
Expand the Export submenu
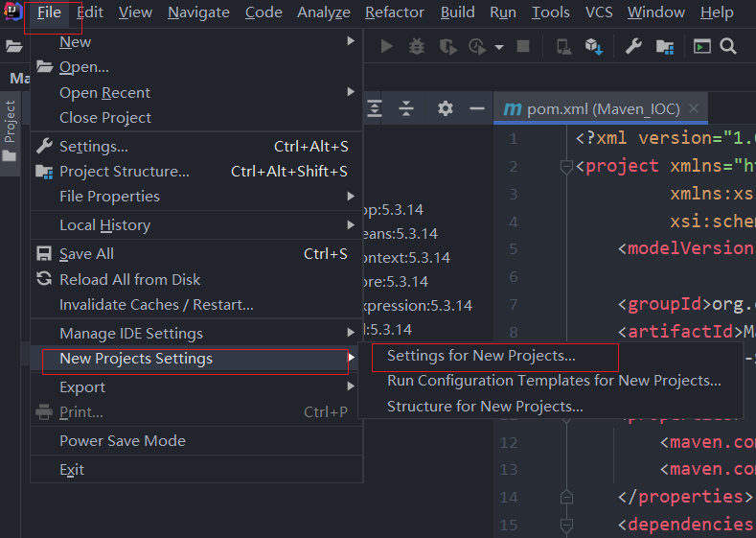(196, 387)
